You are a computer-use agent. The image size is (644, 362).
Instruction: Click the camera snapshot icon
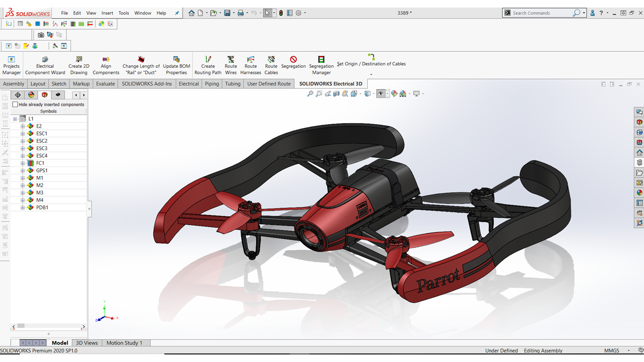[x=41, y=35]
